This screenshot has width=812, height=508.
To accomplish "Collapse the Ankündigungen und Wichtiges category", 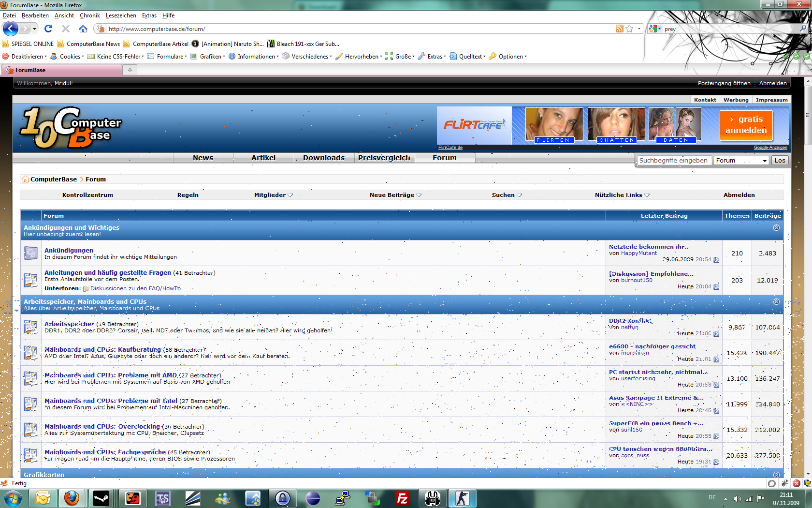I will (x=776, y=228).
